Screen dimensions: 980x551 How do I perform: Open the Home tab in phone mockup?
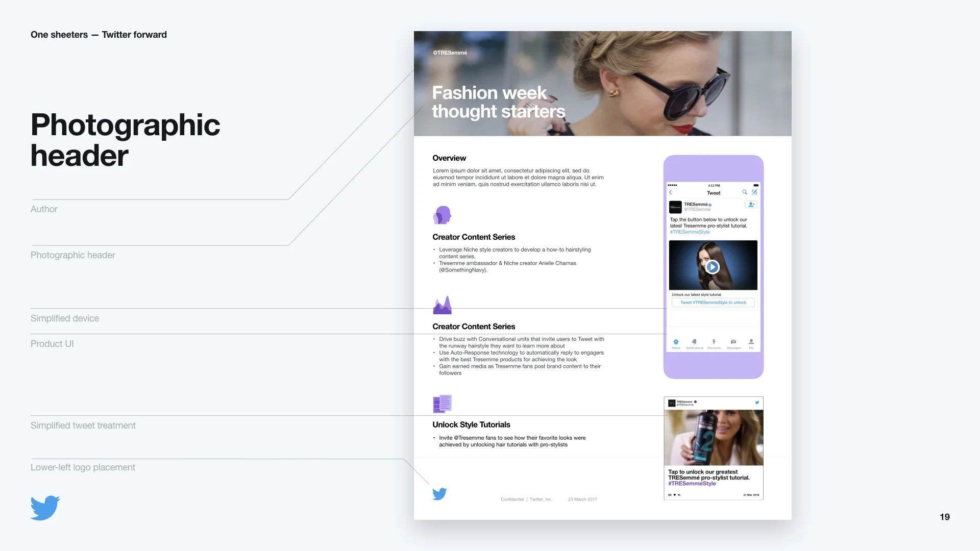click(676, 342)
